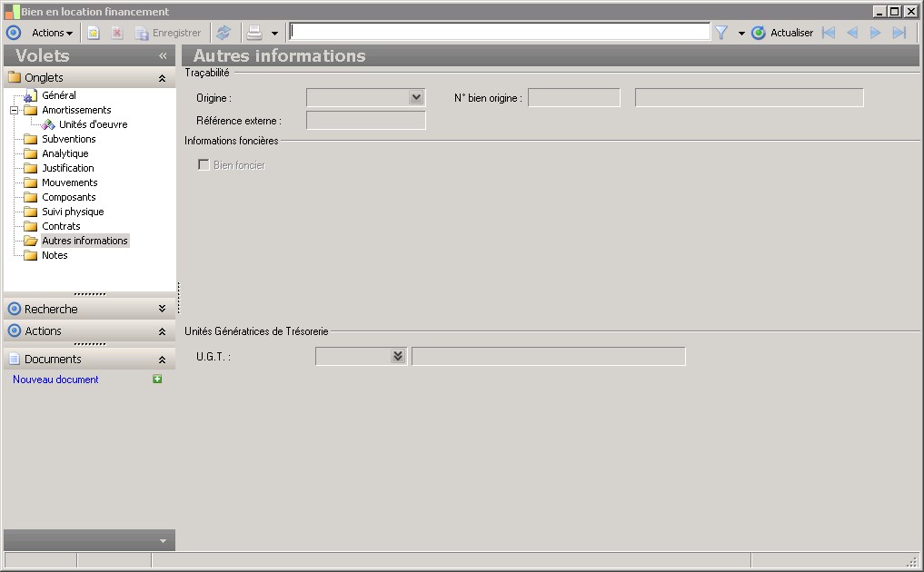
Task: Click the filter funnel icon
Action: tap(721, 33)
